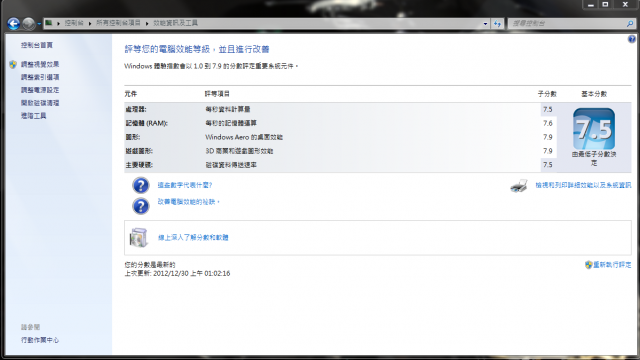Open 檢視和列印詳細效能以及系統資訊 link
The image size is (640, 360).
point(583,185)
